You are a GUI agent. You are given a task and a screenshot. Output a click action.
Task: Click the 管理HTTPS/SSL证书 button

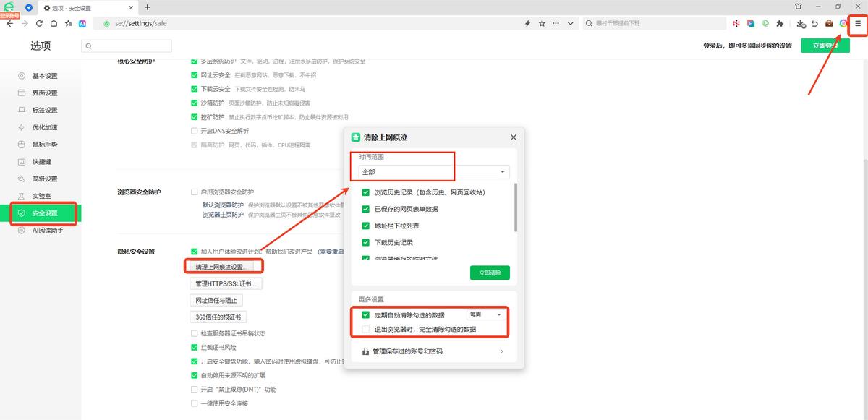coord(225,283)
